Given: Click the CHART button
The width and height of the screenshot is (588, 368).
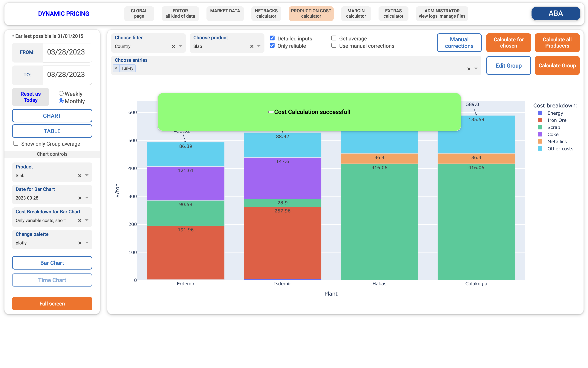Looking at the screenshot, I should tap(52, 116).
